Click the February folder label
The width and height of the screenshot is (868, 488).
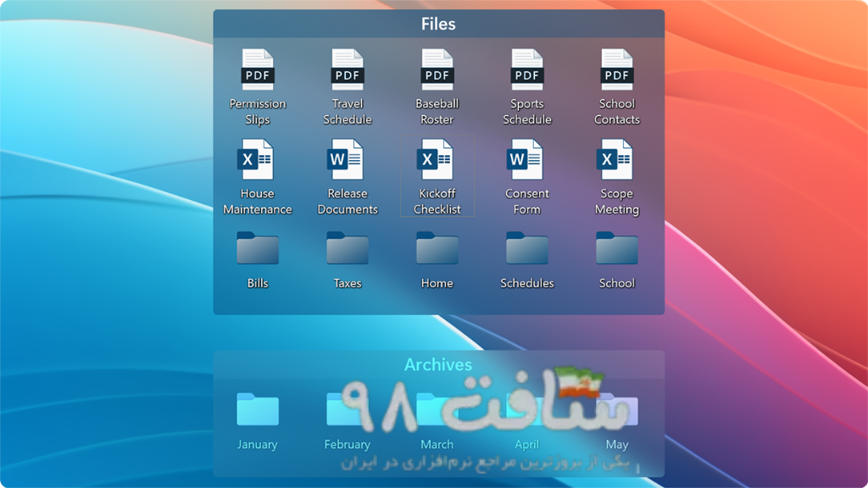pyautogui.click(x=347, y=444)
